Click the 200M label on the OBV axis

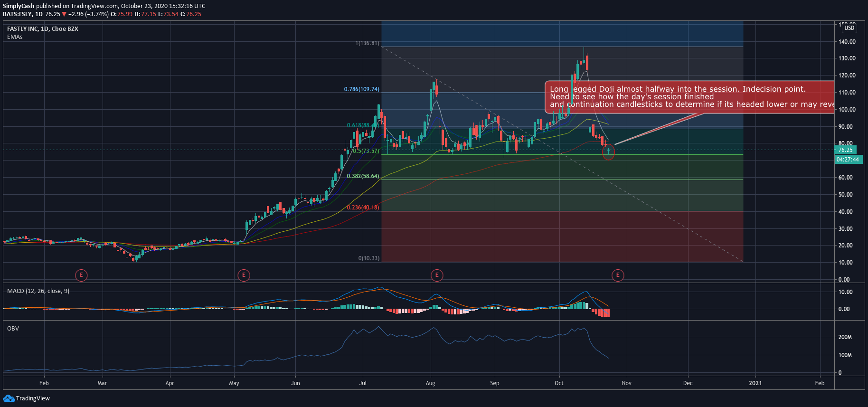pyautogui.click(x=845, y=337)
